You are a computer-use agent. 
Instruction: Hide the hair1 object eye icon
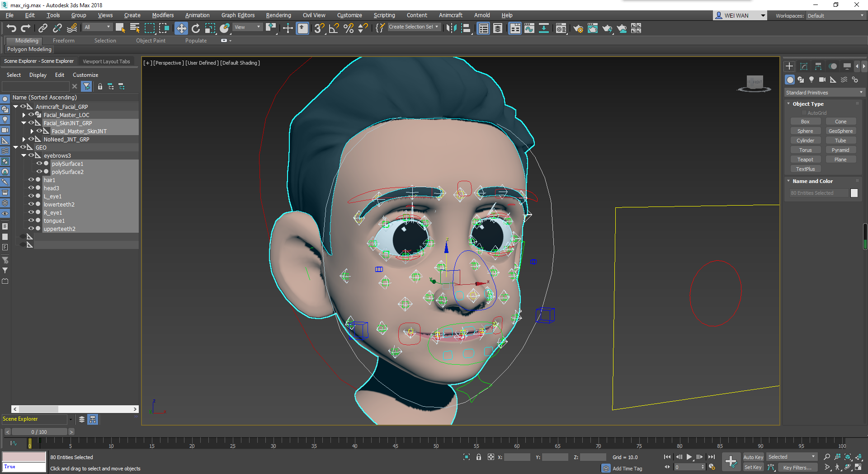click(x=31, y=180)
